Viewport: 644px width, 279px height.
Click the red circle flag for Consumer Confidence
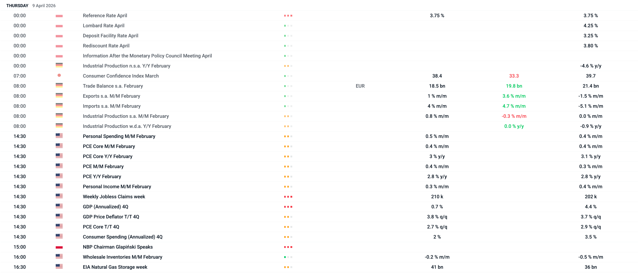pos(59,75)
